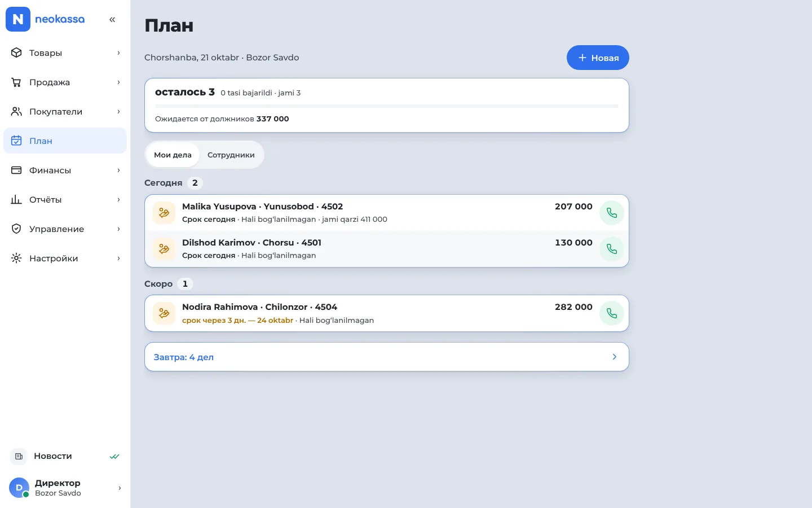This screenshot has height=508, width=812.
Task: Click the tasks progress bar
Action: click(x=387, y=106)
